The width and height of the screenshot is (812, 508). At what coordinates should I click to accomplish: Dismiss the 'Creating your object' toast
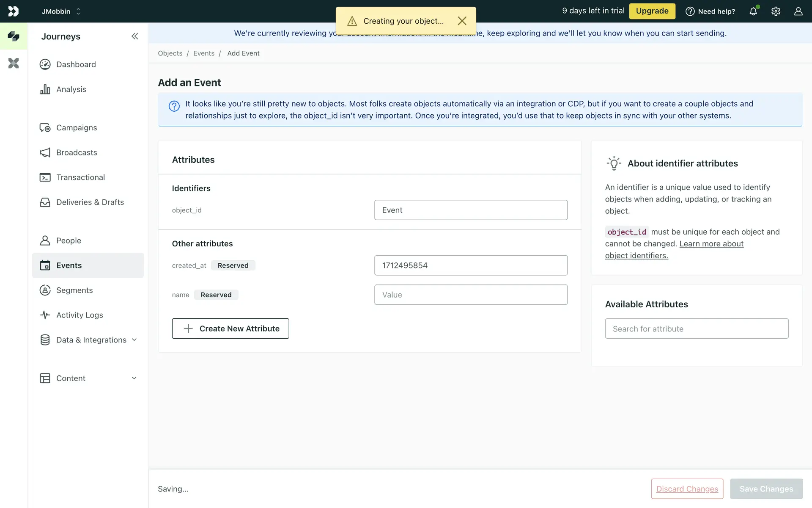pyautogui.click(x=462, y=21)
